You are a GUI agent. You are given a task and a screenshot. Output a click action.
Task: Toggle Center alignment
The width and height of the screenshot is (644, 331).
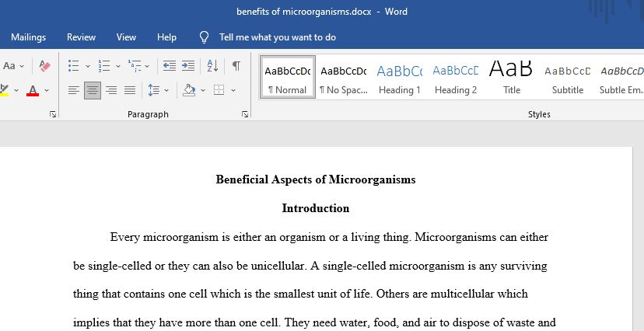pos(93,90)
